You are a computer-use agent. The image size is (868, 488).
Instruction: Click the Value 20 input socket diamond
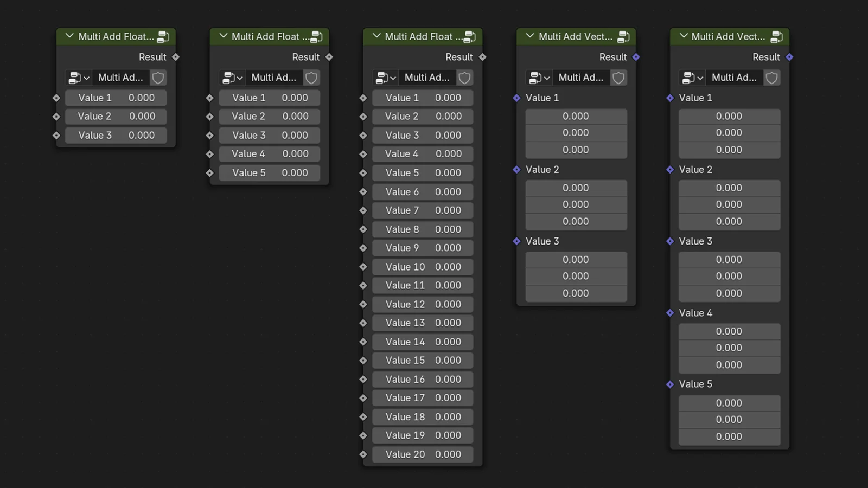tap(363, 454)
